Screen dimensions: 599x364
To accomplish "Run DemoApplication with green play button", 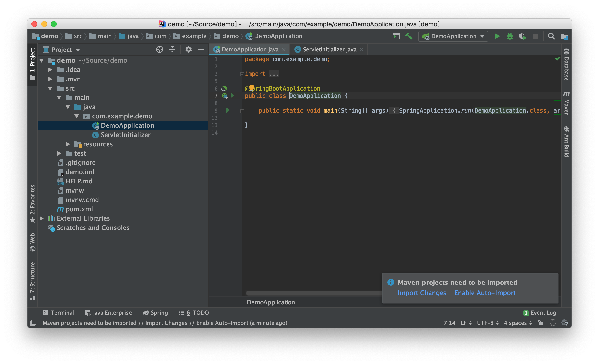I will 497,36.
